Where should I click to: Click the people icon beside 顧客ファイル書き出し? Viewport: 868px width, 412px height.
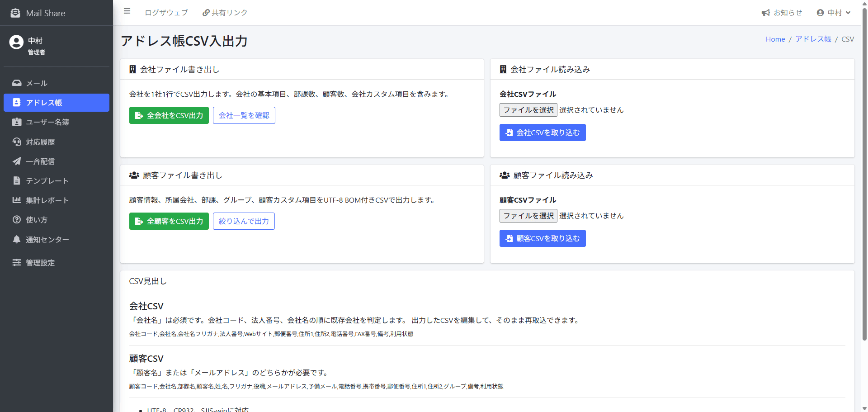134,175
